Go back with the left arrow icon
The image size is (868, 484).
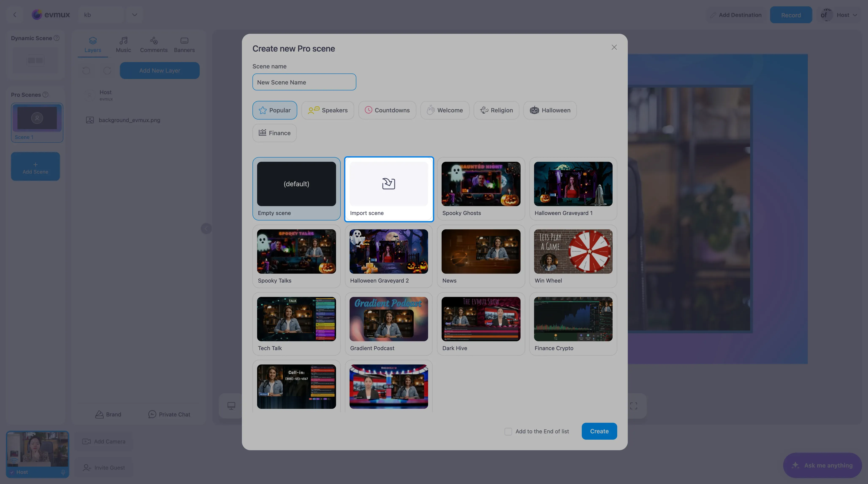click(x=15, y=15)
